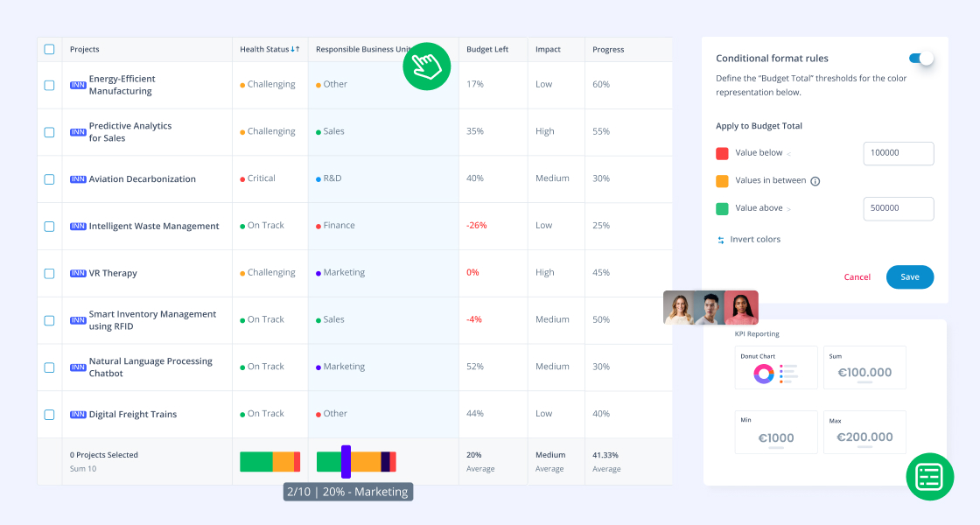Viewport: 980px width, 525px height.
Task: Click the red Value below color swatch
Action: (722, 153)
